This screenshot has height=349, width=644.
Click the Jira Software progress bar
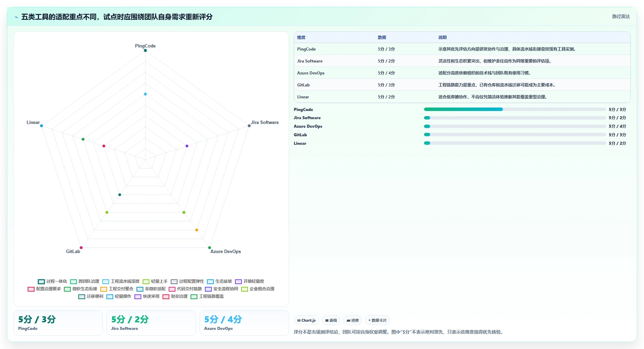(515, 118)
